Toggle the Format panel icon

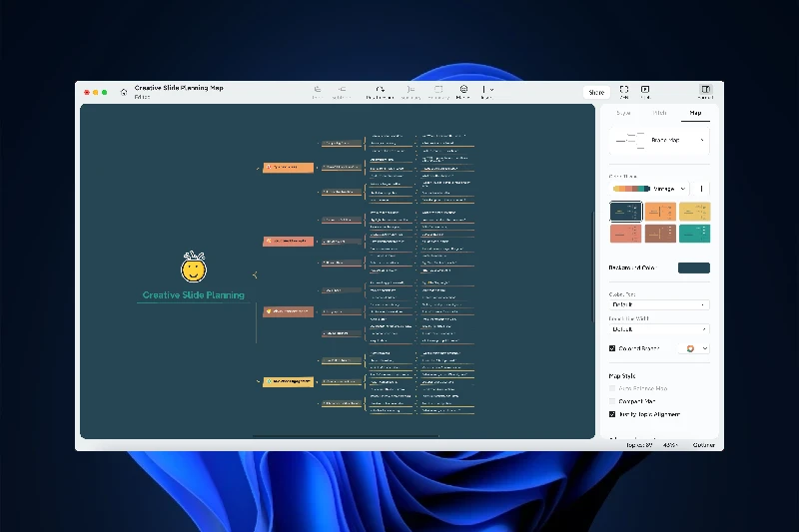coord(705,90)
